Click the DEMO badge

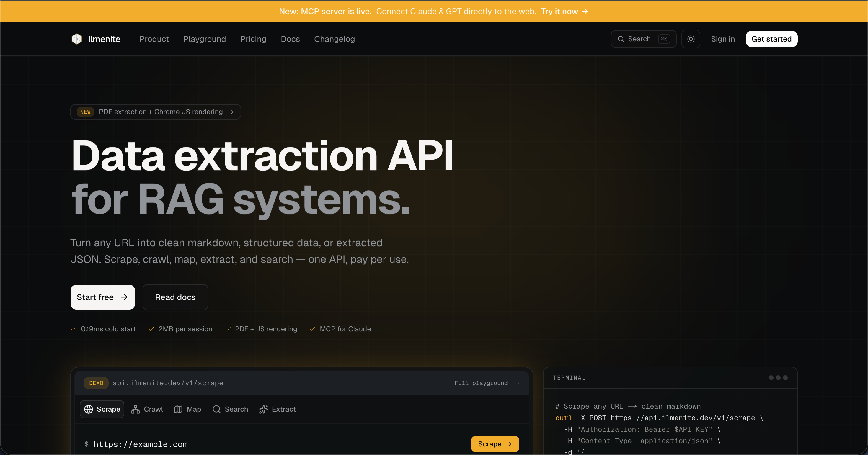(96, 383)
